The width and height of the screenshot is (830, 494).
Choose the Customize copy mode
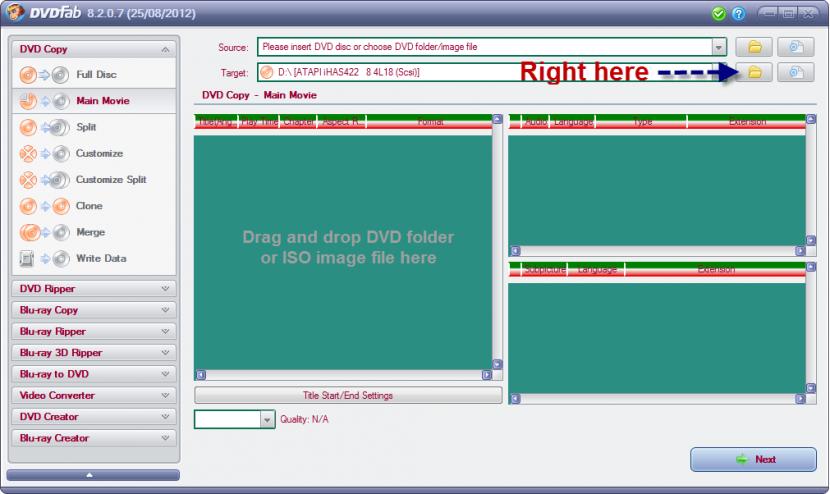click(x=94, y=154)
